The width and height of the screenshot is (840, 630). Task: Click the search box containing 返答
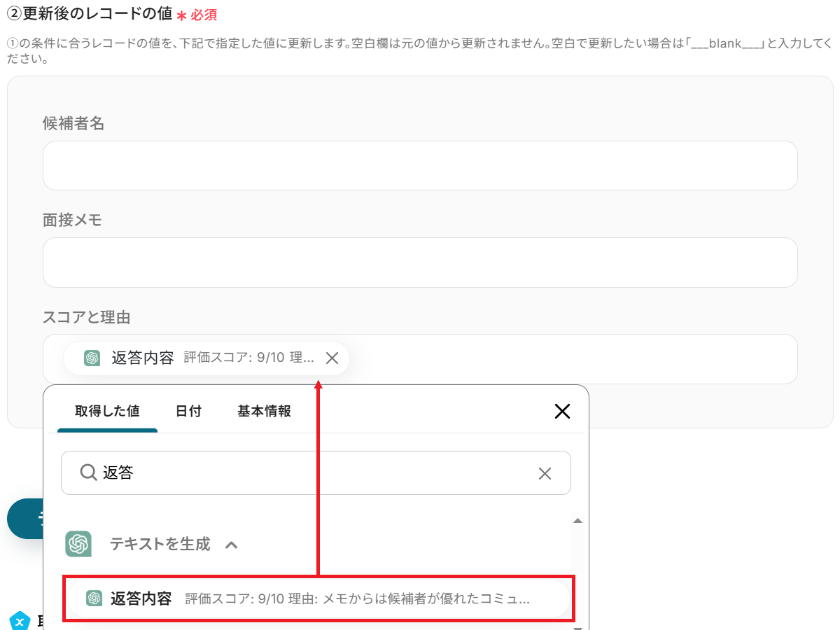pyautogui.click(x=316, y=473)
